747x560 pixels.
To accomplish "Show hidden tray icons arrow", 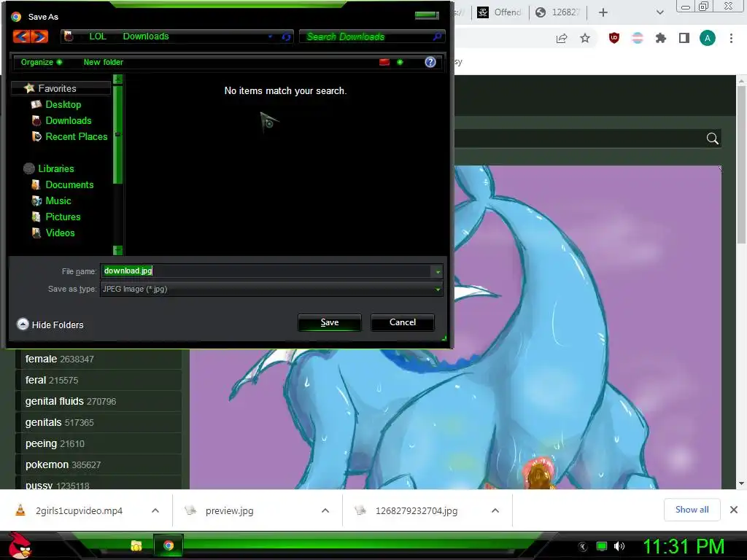I will 583,546.
